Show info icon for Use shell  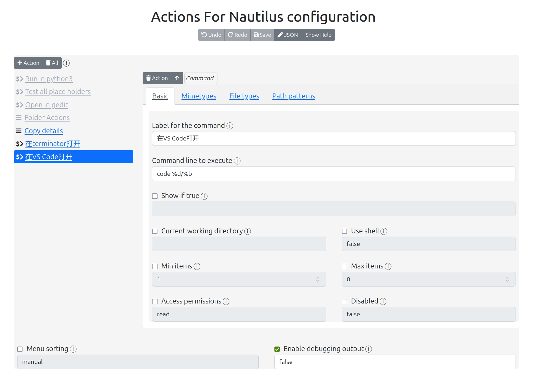pos(384,231)
